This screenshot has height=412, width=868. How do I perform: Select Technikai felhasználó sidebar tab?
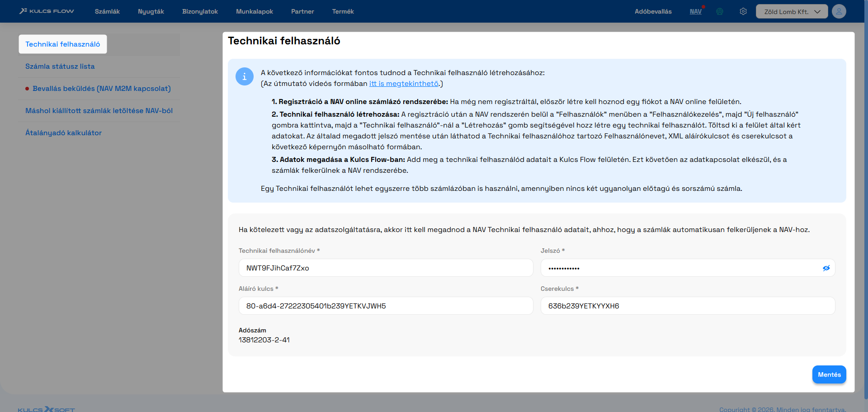click(63, 44)
